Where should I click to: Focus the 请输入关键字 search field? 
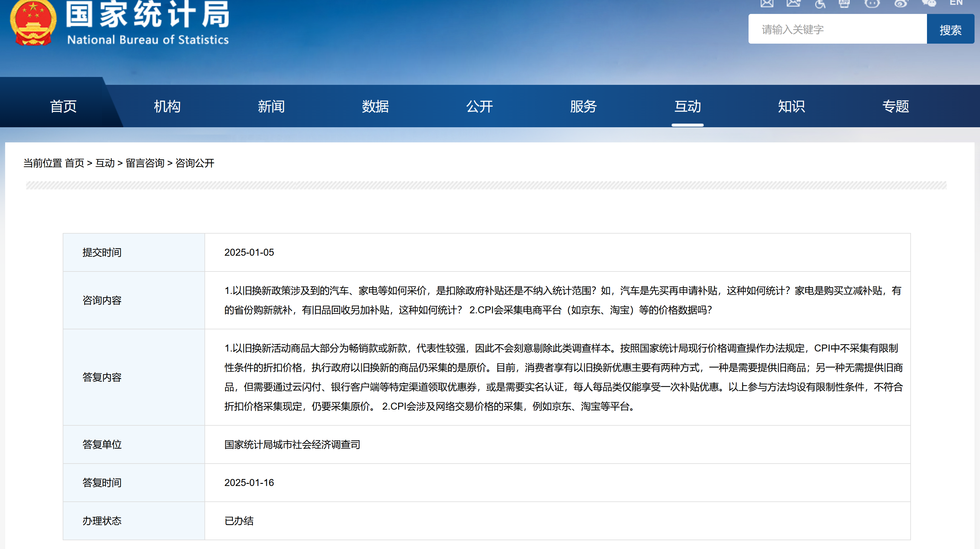(x=837, y=30)
